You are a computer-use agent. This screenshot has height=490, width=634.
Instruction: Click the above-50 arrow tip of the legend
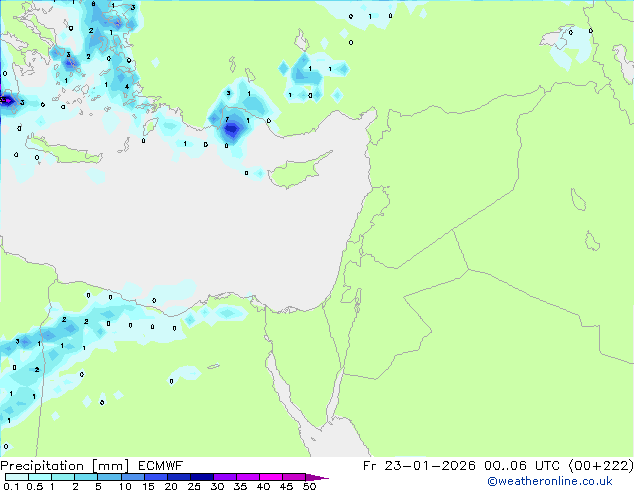tap(317, 477)
